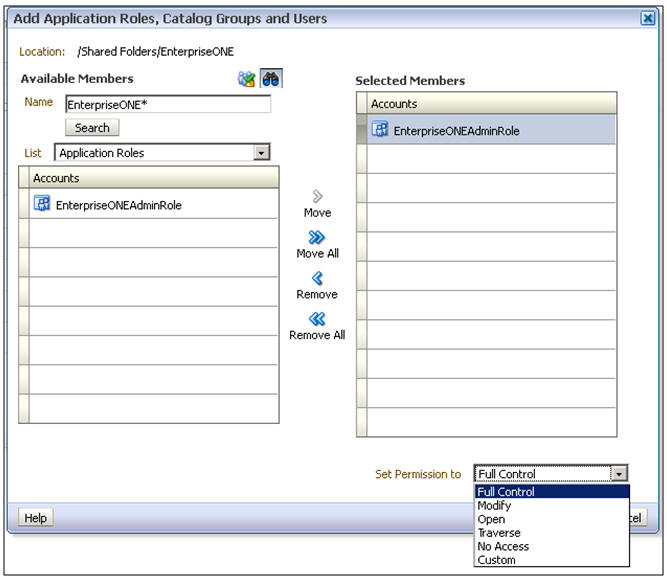Screen dimensions: 667x578
Task: Click the Remove All label
Action: (317, 335)
